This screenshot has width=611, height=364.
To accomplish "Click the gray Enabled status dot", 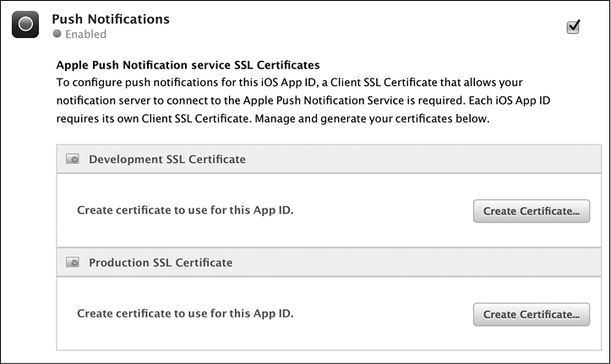I will pyautogui.click(x=57, y=35).
